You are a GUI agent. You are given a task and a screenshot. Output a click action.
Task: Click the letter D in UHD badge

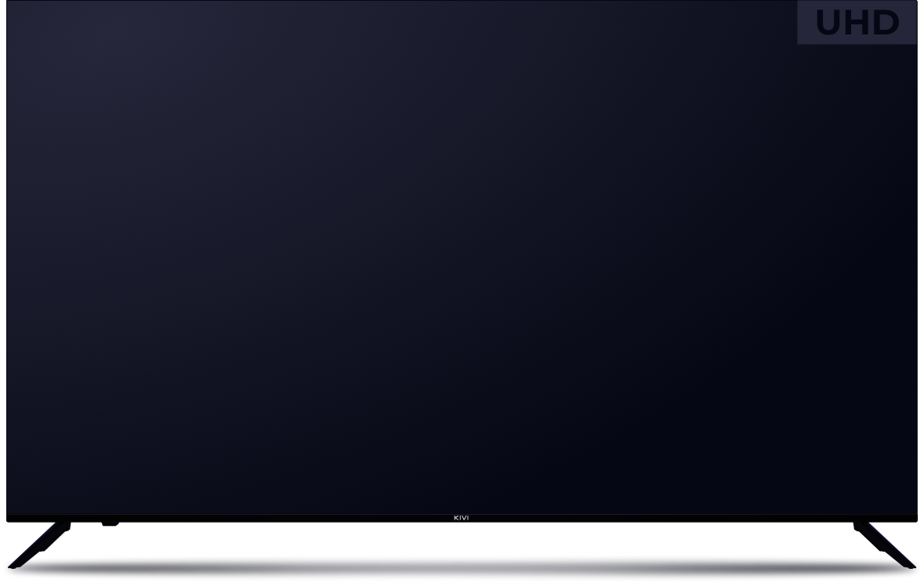pyautogui.click(x=886, y=23)
